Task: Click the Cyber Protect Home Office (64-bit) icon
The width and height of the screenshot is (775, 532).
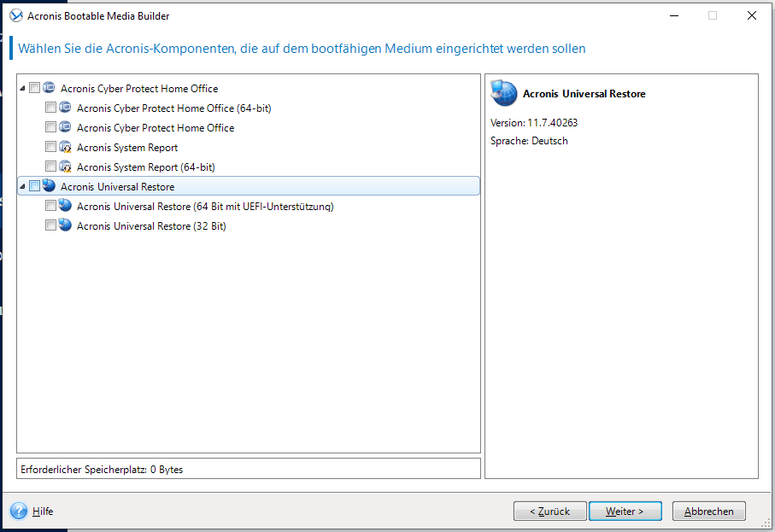Action: point(65,108)
